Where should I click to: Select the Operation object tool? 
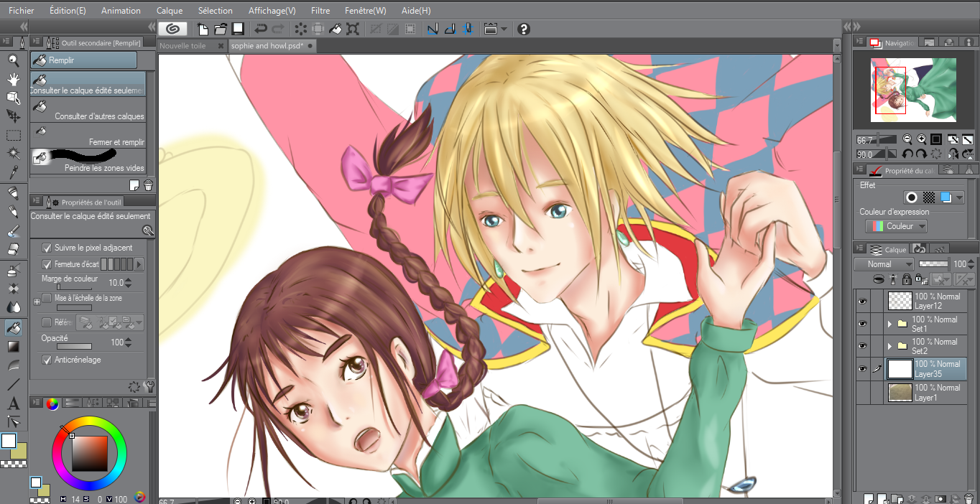pos(13,98)
